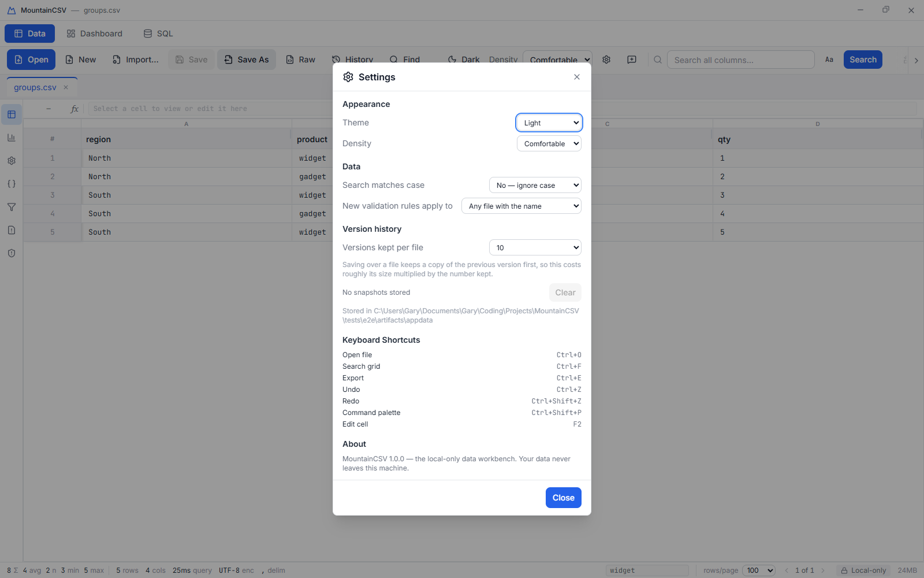
Task: Open the History panel
Action: coord(352,60)
